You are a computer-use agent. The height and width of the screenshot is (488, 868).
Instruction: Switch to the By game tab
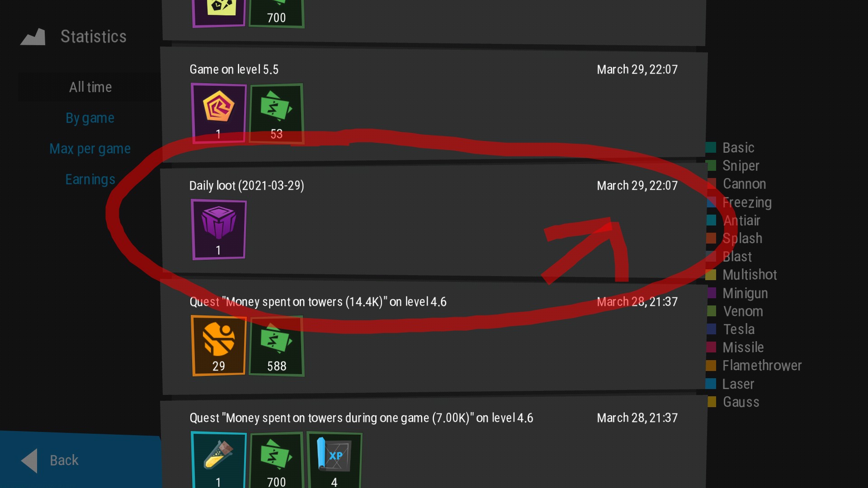90,118
